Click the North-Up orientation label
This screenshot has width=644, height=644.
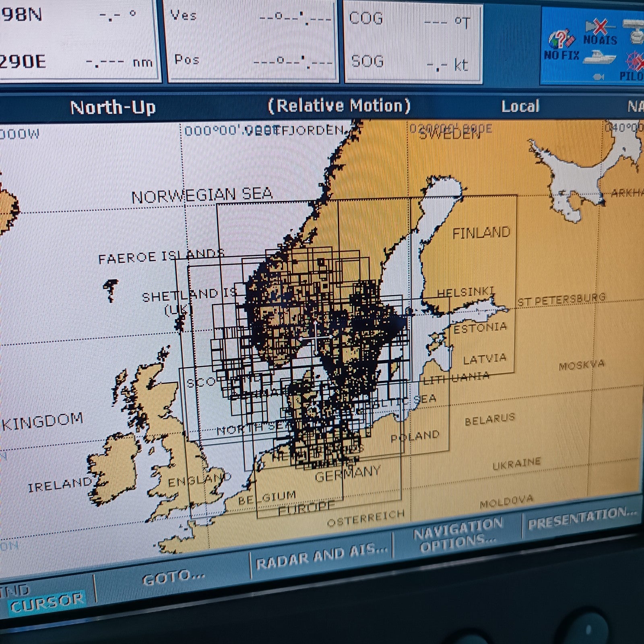[113, 107]
